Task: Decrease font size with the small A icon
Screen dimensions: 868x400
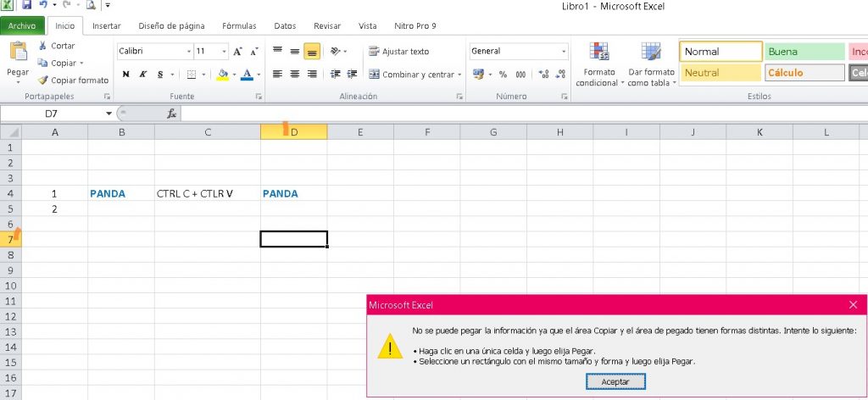Action: click(x=254, y=52)
